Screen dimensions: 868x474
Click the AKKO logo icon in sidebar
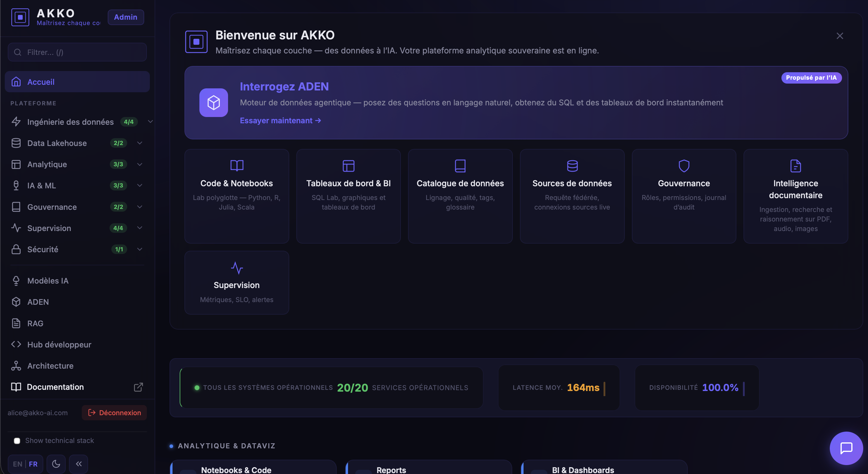20,17
